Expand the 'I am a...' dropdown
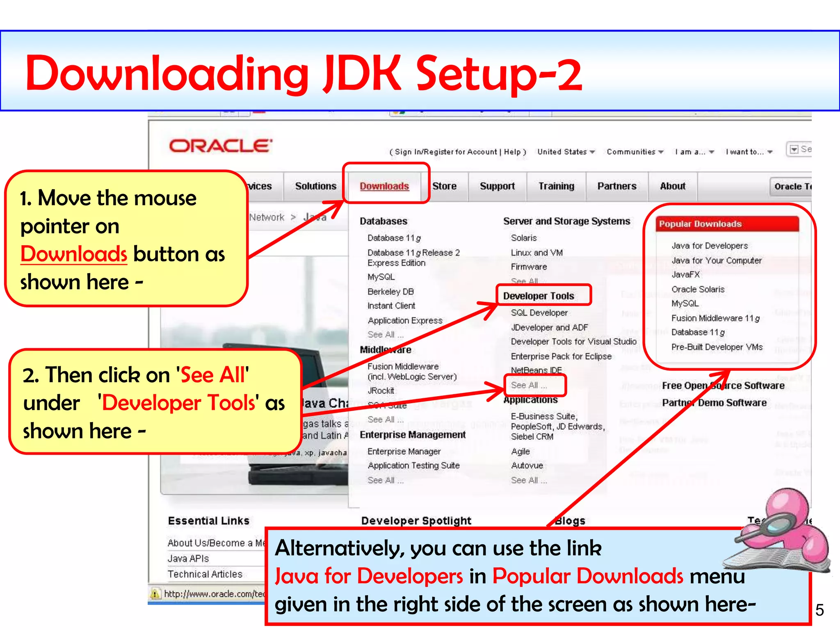This screenshot has height=630, width=840. (694, 152)
